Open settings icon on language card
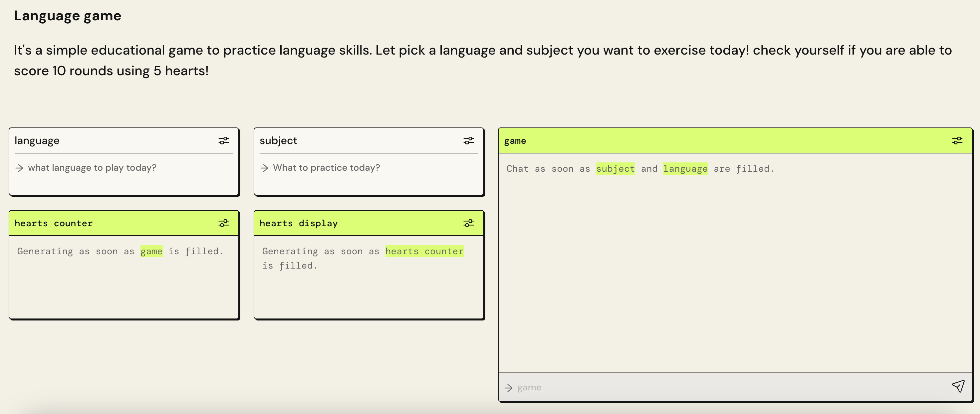Screen dimensions: 980x414 (x=224, y=141)
